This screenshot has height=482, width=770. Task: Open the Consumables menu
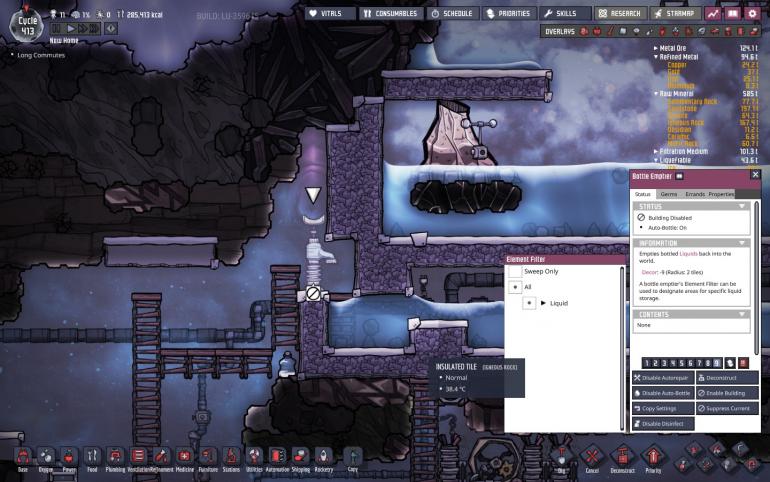(x=390, y=14)
